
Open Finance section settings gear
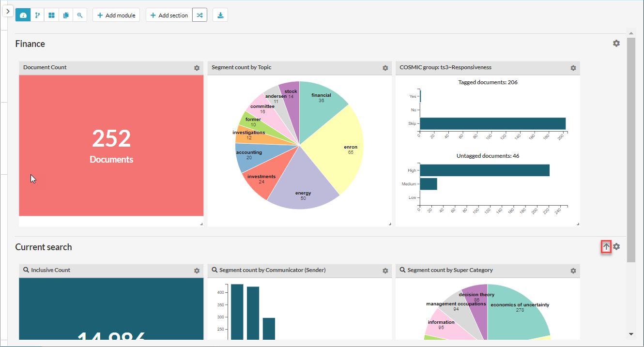pyautogui.click(x=616, y=44)
